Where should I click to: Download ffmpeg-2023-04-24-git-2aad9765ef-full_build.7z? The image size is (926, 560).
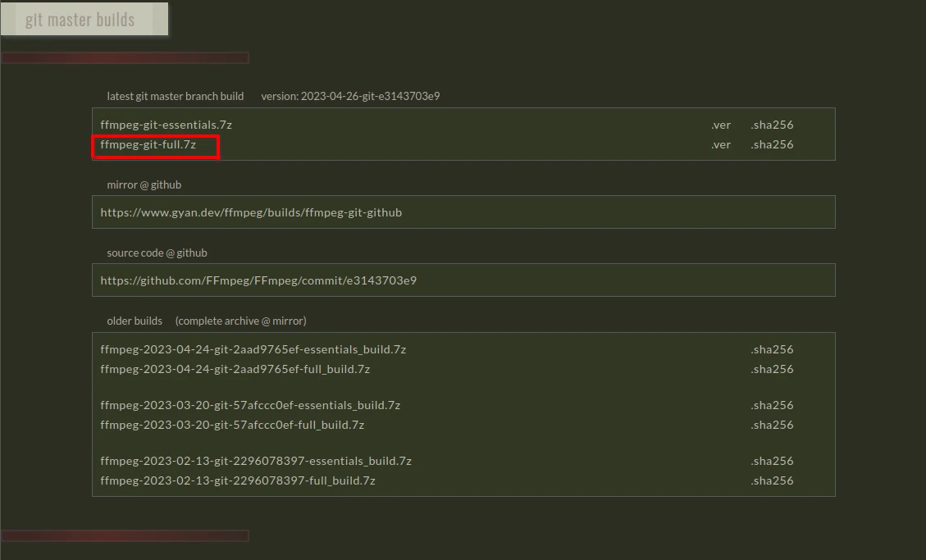pos(235,368)
